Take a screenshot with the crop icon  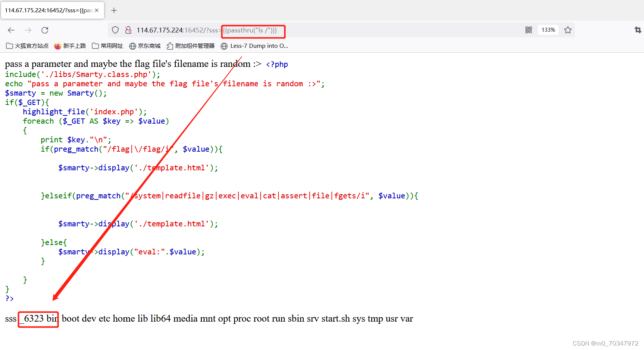[637, 30]
